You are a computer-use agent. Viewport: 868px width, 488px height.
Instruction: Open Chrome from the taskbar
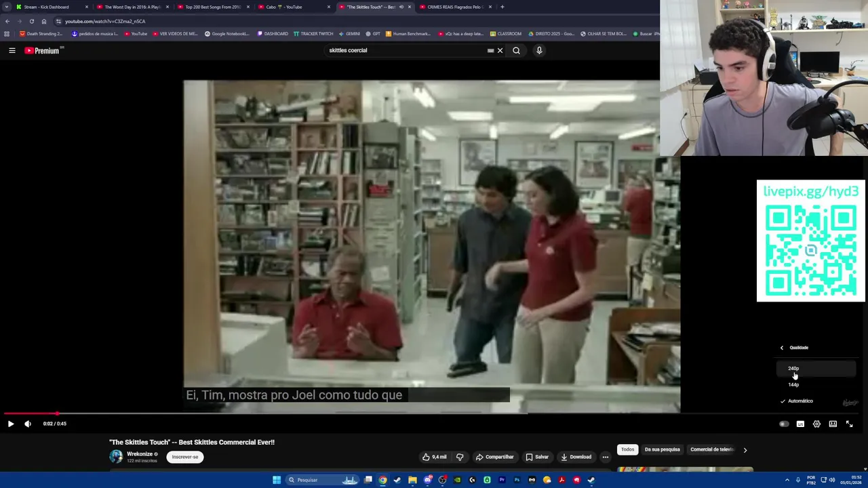pyautogui.click(x=382, y=480)
